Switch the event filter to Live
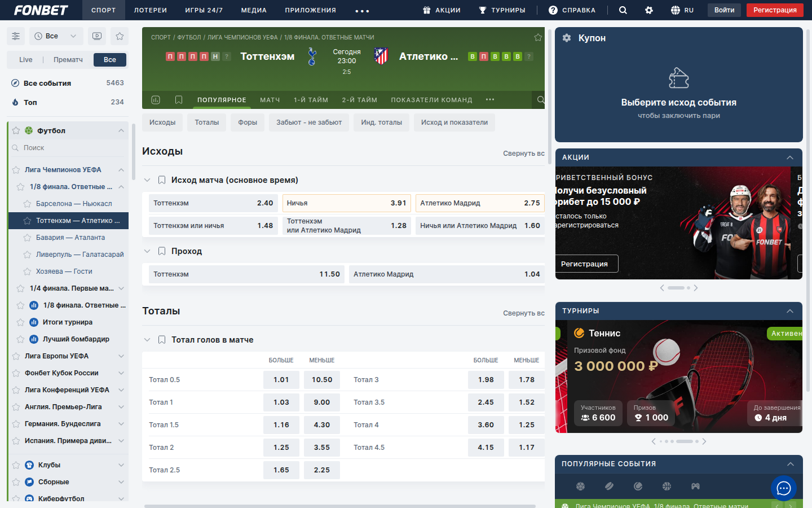 (26, 60)
